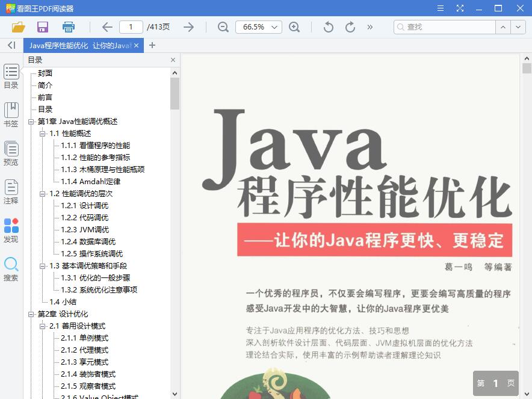Close the 目录 panel
The image size is (532, 399).
(173, 60)
